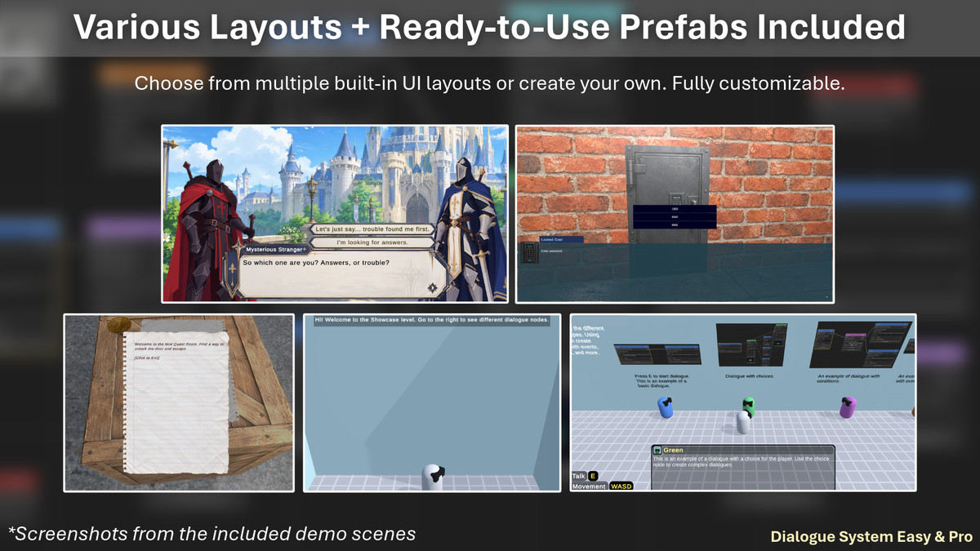Click the "Movement" label

[589, 487]
